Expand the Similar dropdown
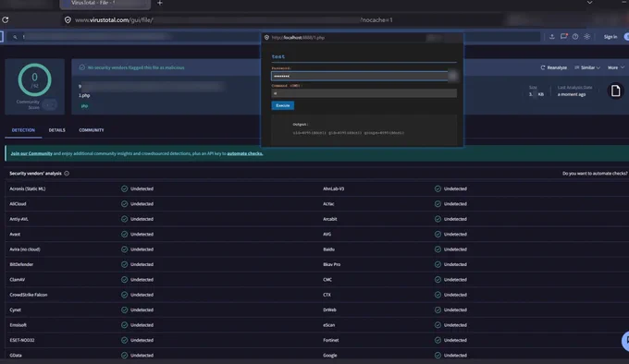This screenshot has height=364, width=629. (x=587, y=67)
